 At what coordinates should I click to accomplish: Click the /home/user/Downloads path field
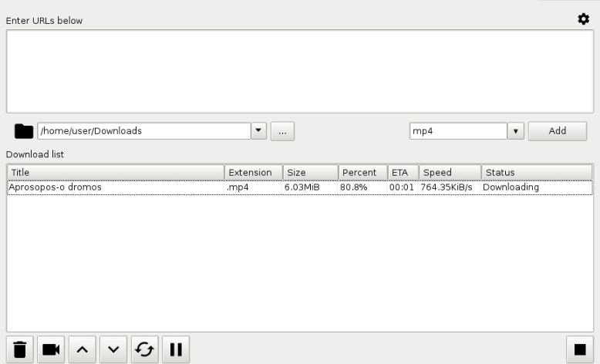pyautogui.click(x=144, y=131)
